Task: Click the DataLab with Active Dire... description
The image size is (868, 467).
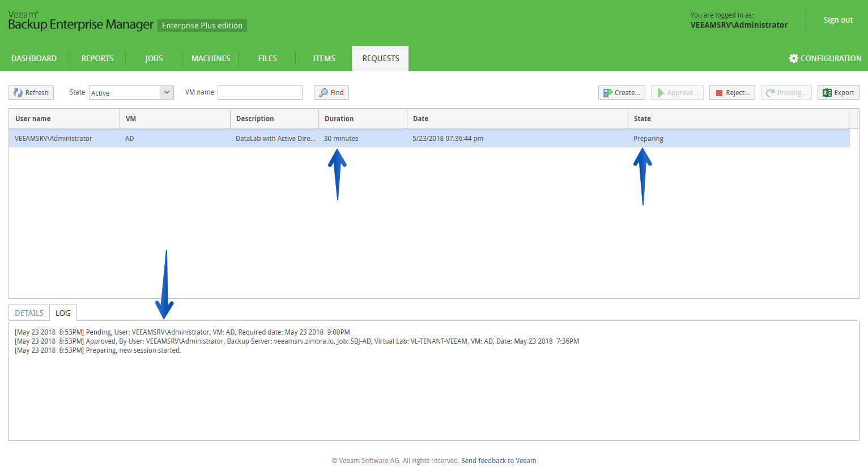Action: coord(275,139)
